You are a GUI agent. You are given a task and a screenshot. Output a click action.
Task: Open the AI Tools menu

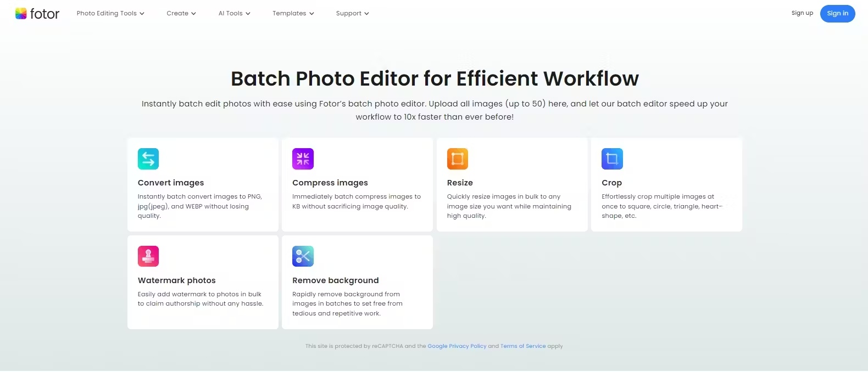click(235, 13)
